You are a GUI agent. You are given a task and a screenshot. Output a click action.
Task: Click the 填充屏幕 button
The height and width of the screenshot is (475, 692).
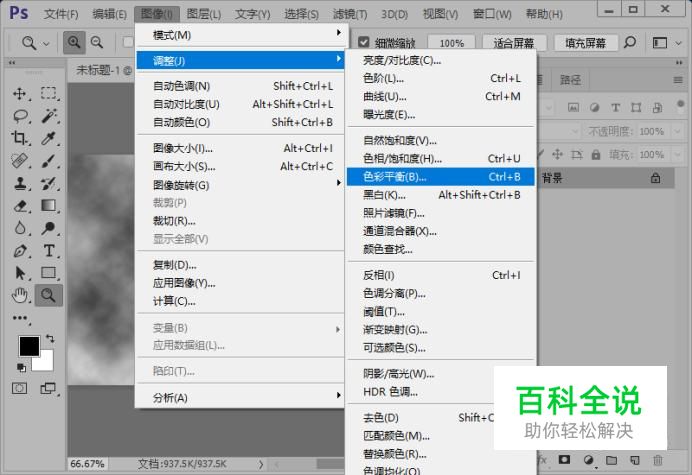tap(586, 43)
